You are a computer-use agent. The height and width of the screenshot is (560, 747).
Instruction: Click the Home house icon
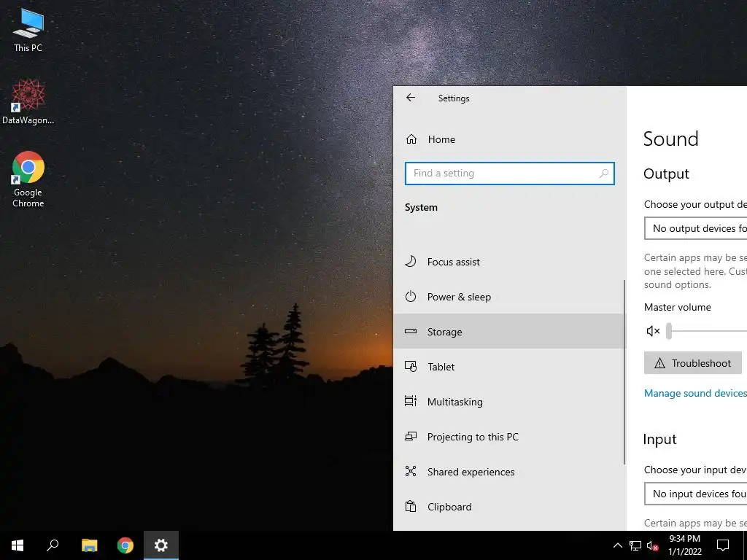click(411, 139)
